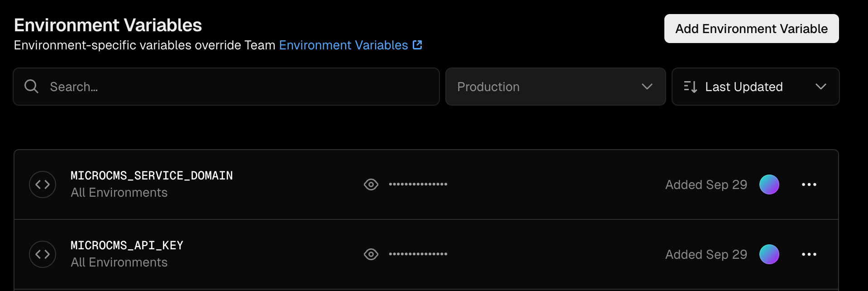Screen dimensions: 868x291
Task: Click the Add Environment Variable button
Action: pos(751,29)
